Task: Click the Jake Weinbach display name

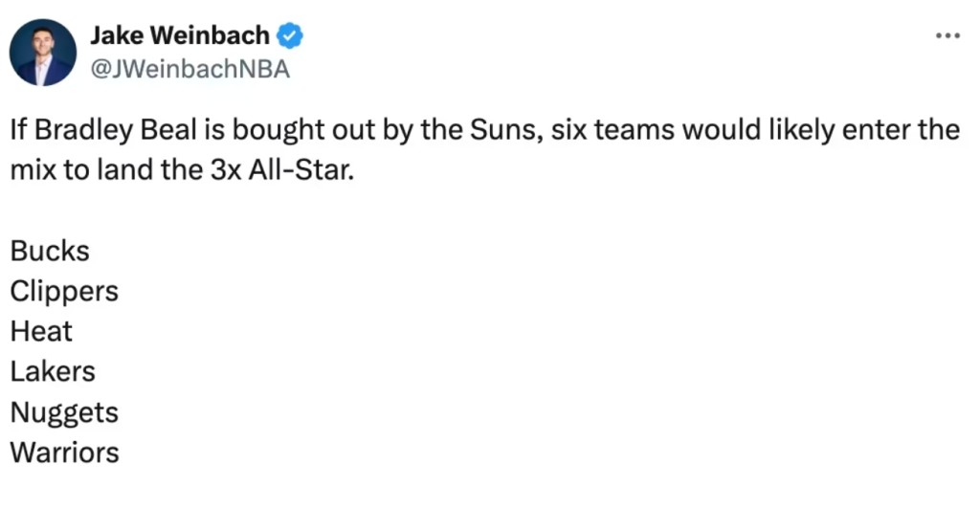Action: click(180, 36)
